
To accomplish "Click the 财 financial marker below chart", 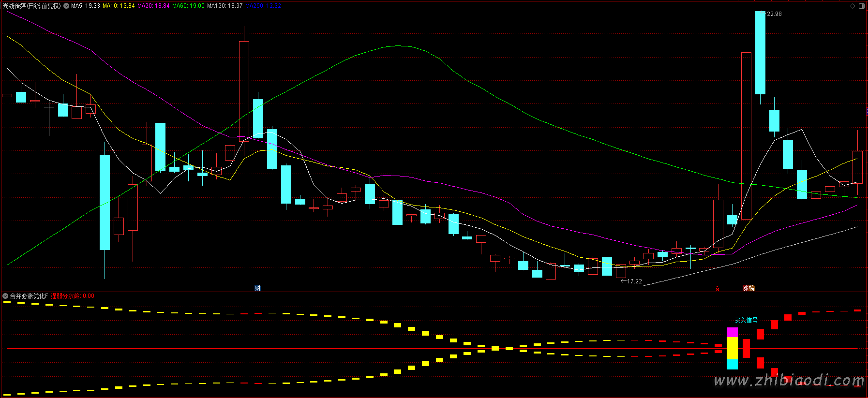I will tap(257, 288).
